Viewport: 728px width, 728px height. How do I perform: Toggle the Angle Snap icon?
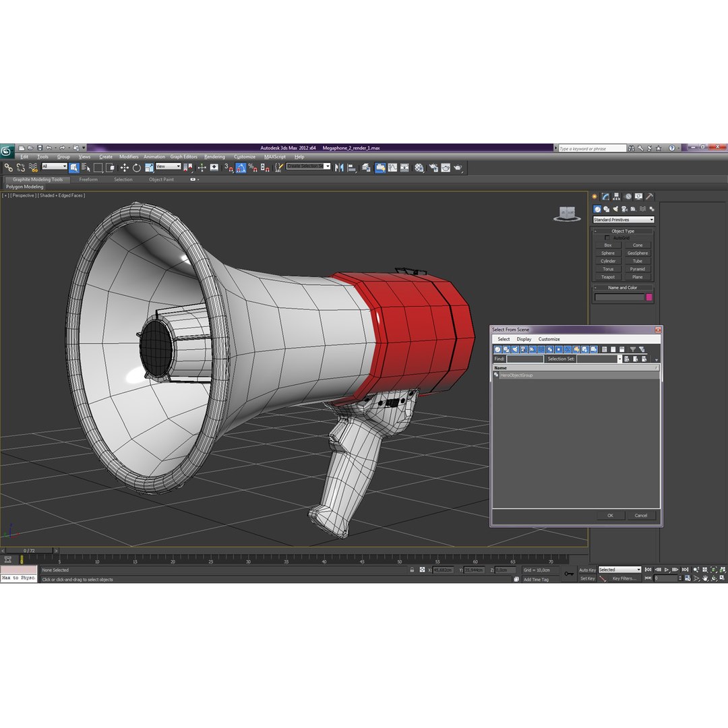pyautogui.click(x=241, y=168)
